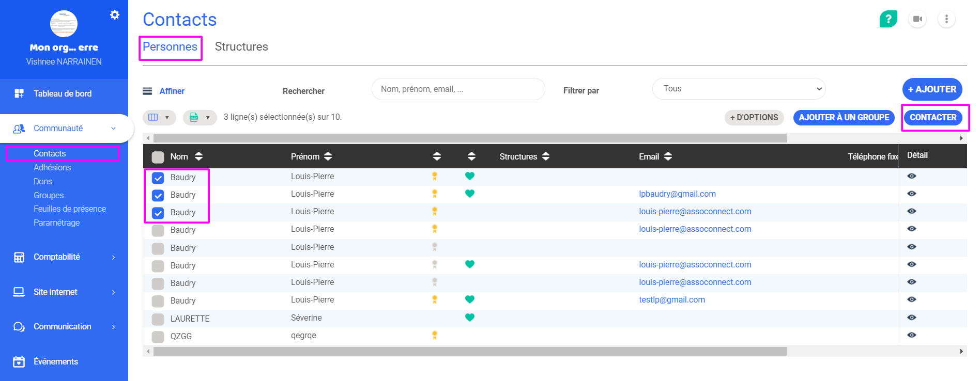Sort by the Email column arrows
Image resolution: width=980 pixels, height=381 pixels.
668,156
